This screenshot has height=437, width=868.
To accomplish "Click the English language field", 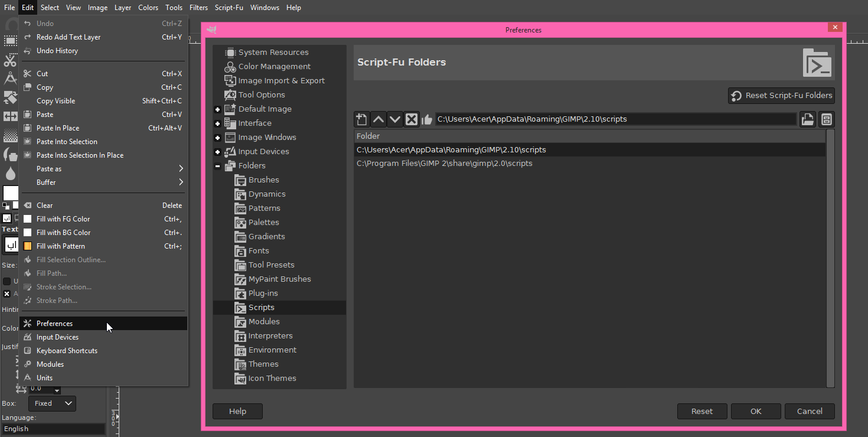I will (x=53, y=429).
